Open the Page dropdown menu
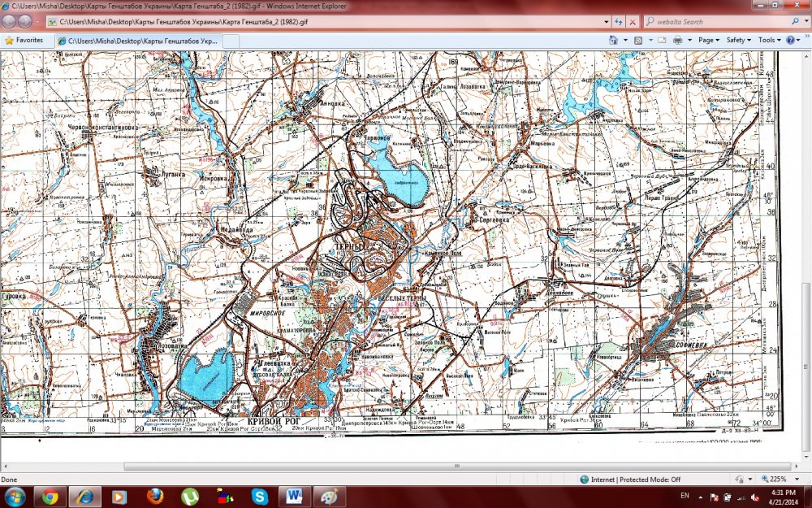Image resolution: width=812 pixels, height=508 pixels. 708,40
